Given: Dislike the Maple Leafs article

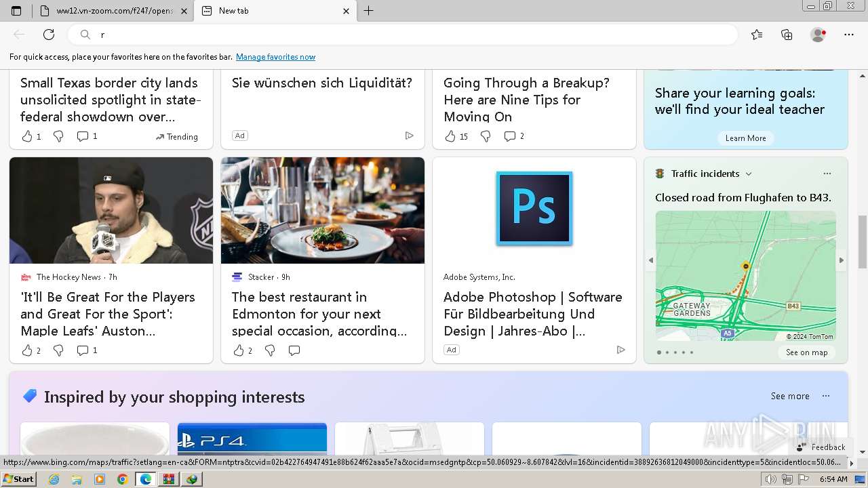Looking at the screenshot, I should (x=58, y=350).
